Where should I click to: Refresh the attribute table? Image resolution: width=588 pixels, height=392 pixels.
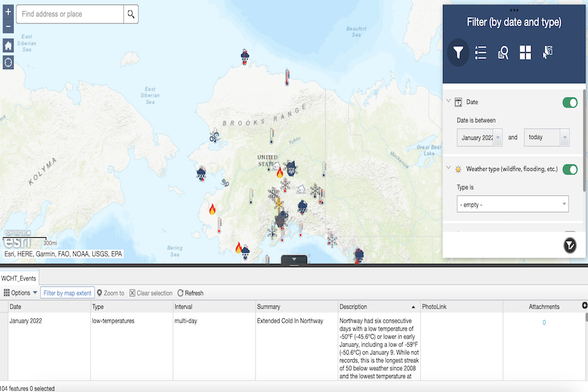190,293
